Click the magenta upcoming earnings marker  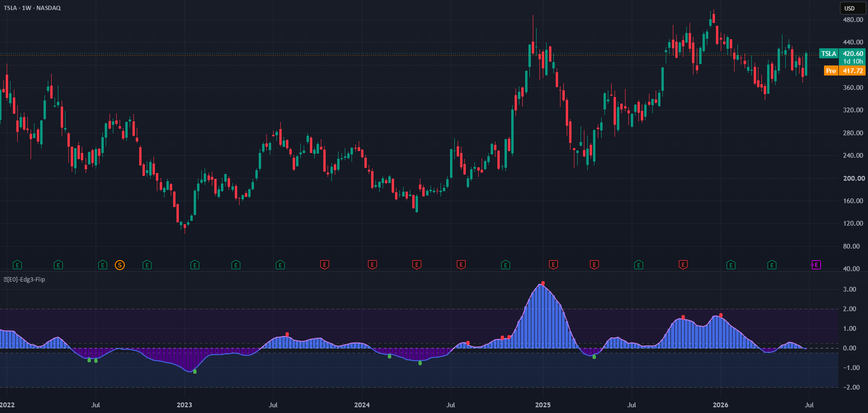tap(816, 265)
